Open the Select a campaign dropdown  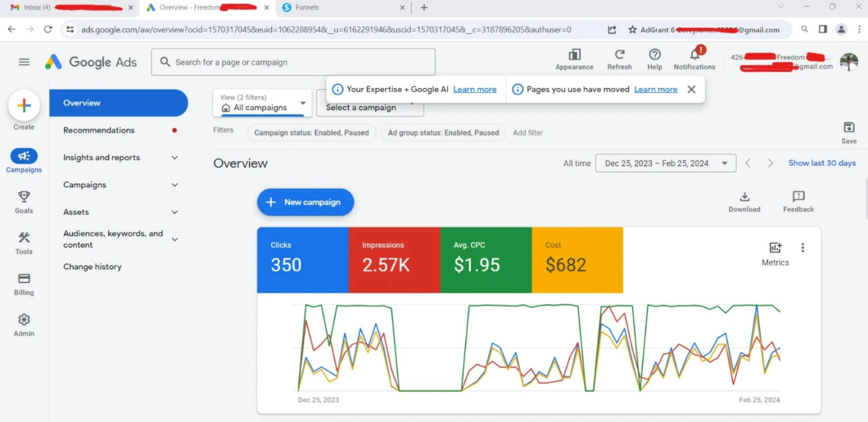(x=370, y=108)
